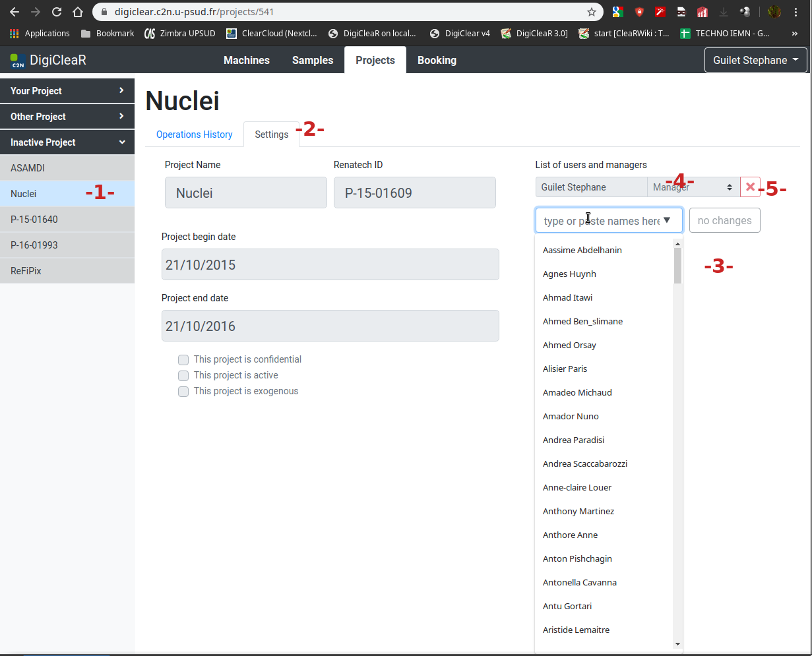Check 'This project is exogenous' box
812x656 pixels.
pos(183,392)
